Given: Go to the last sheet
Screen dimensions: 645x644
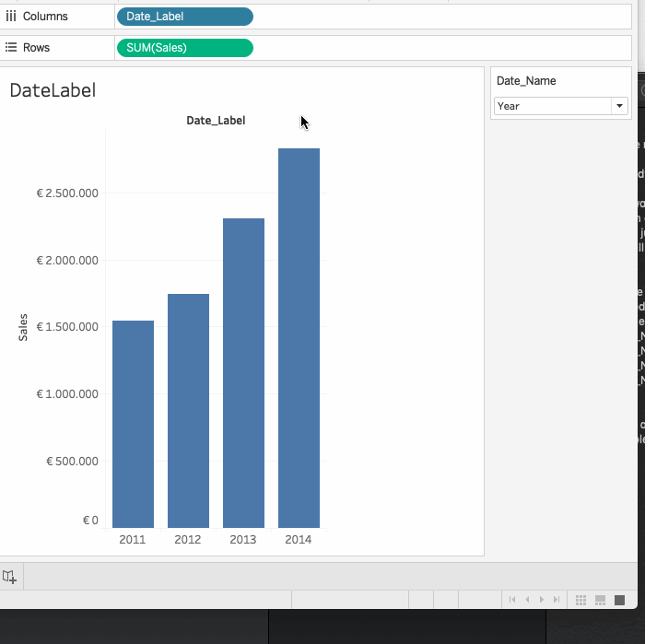Looking at the screenshot, I should pos(557,600).
